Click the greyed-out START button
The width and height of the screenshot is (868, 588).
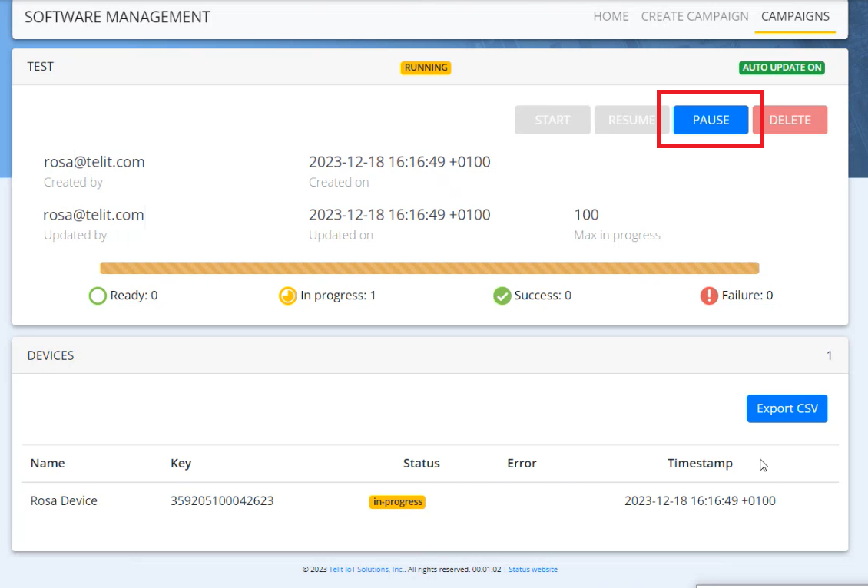coord(552,120)
